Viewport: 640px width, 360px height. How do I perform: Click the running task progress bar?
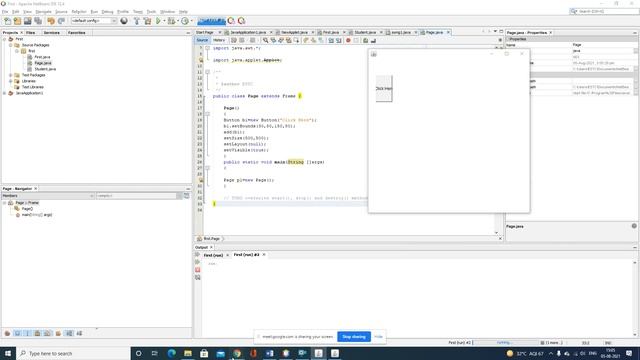505,343
